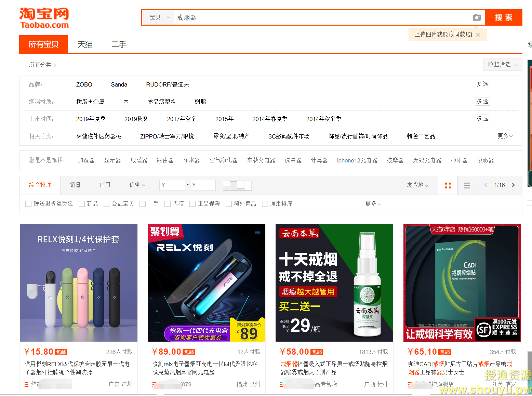This screenshot has width=532, height=396.
Task: Filter by 2014年秋冬季
Action: point(324,119)
